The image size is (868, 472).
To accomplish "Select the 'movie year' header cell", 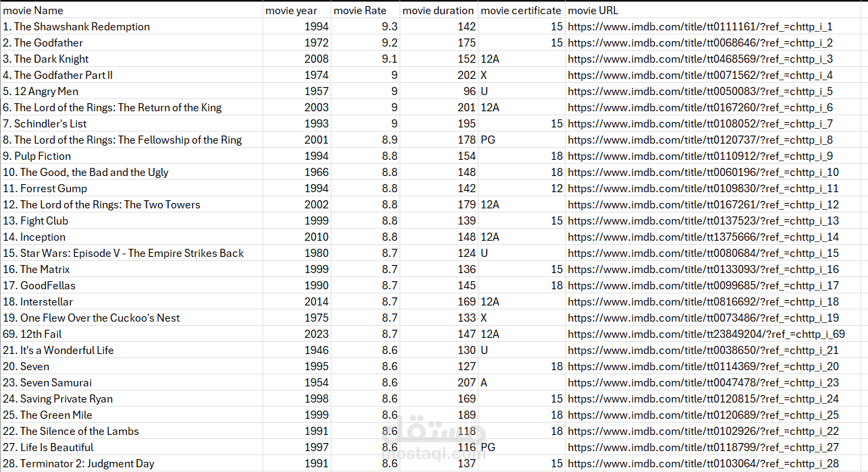I will coord(297,10).
